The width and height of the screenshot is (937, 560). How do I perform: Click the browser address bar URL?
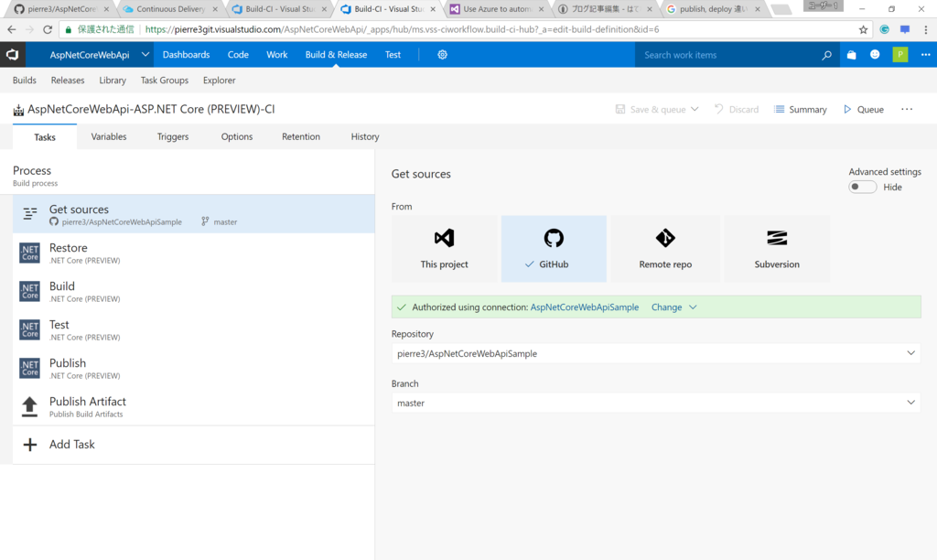[403, 29]
